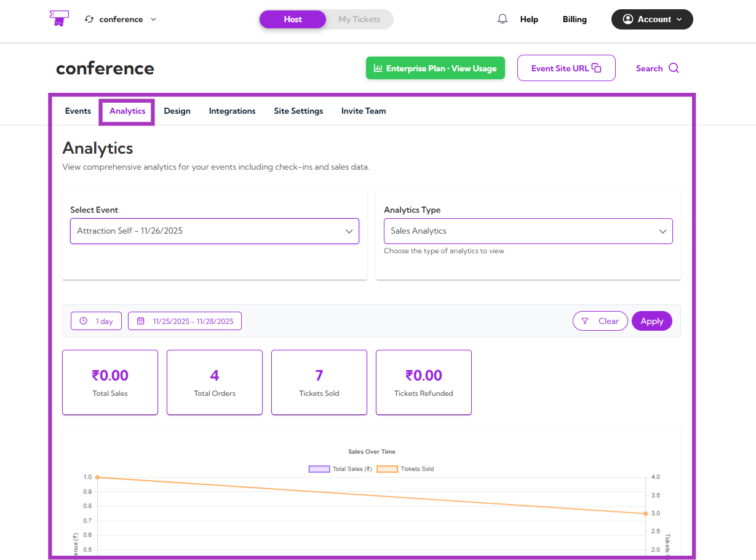The width and height of the screenshot is (756, 560).
Task: Click the Tickets Sold stat card
Action: tap(319, 382)
